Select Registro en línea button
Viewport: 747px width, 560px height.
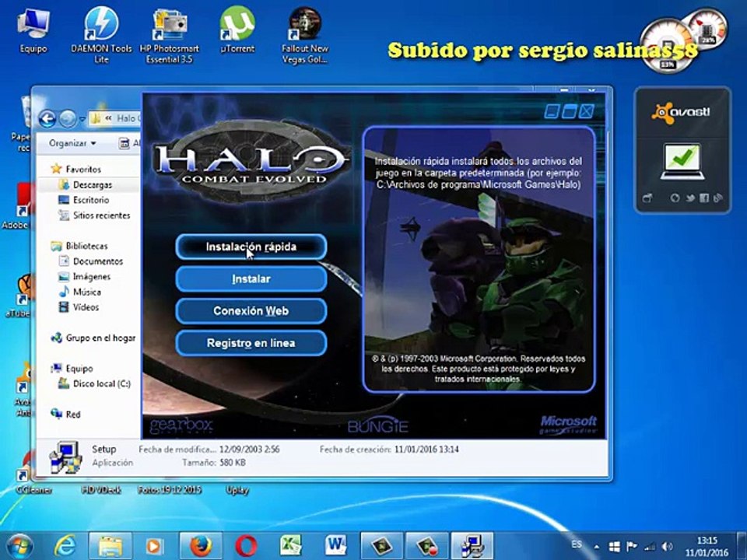pos(251,343)
